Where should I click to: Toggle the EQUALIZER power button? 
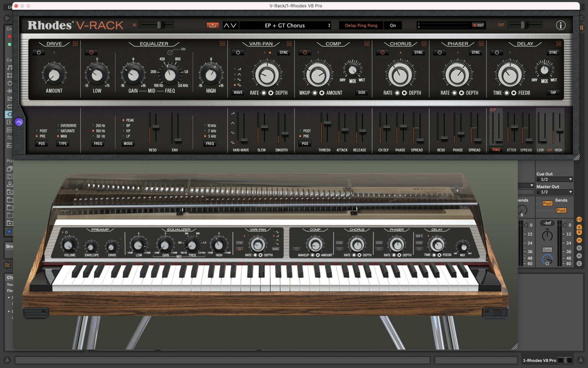pyautogui.click(x=91, y=52)
